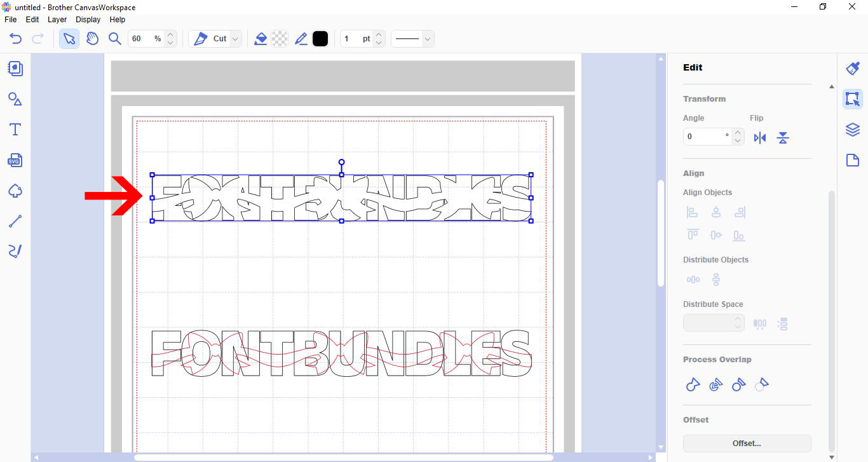Activate the Pan hand tool
The width and height of the screenshot is (868, 462).
(x=92, y=39)
